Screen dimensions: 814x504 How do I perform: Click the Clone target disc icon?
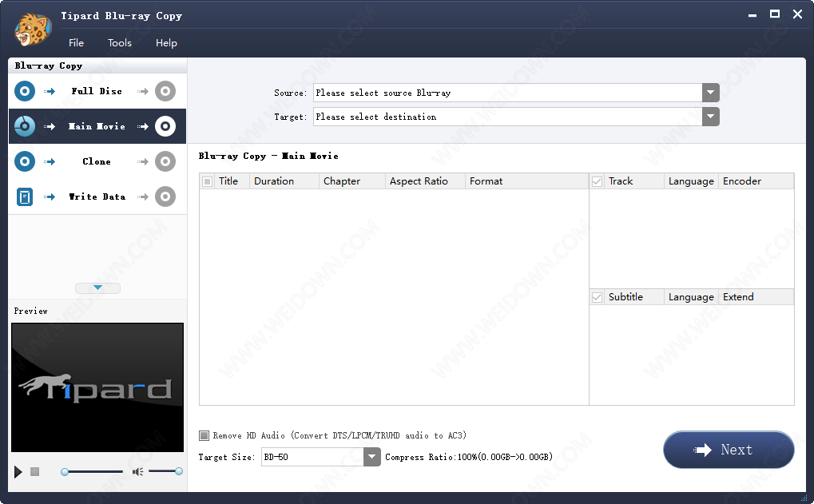pos(165,161)
